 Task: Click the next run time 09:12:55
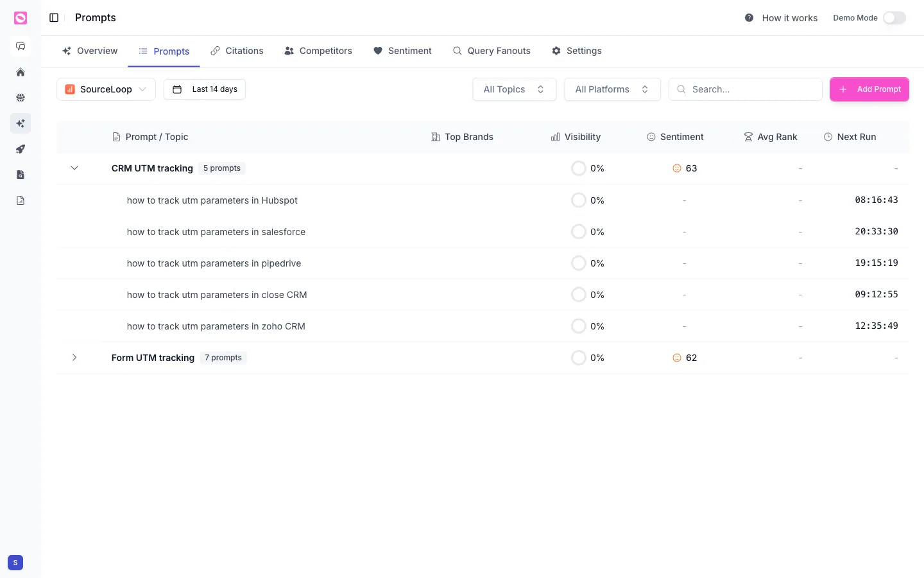point(877,294)
